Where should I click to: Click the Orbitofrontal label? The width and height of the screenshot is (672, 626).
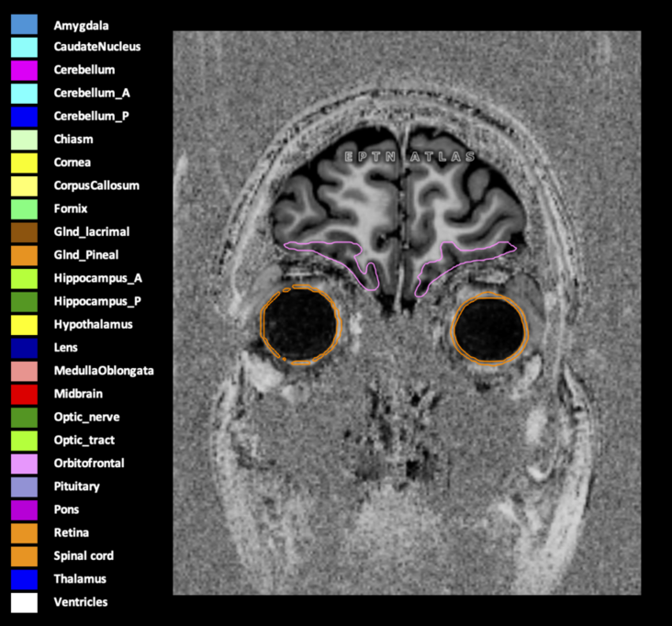click(89, 464)
